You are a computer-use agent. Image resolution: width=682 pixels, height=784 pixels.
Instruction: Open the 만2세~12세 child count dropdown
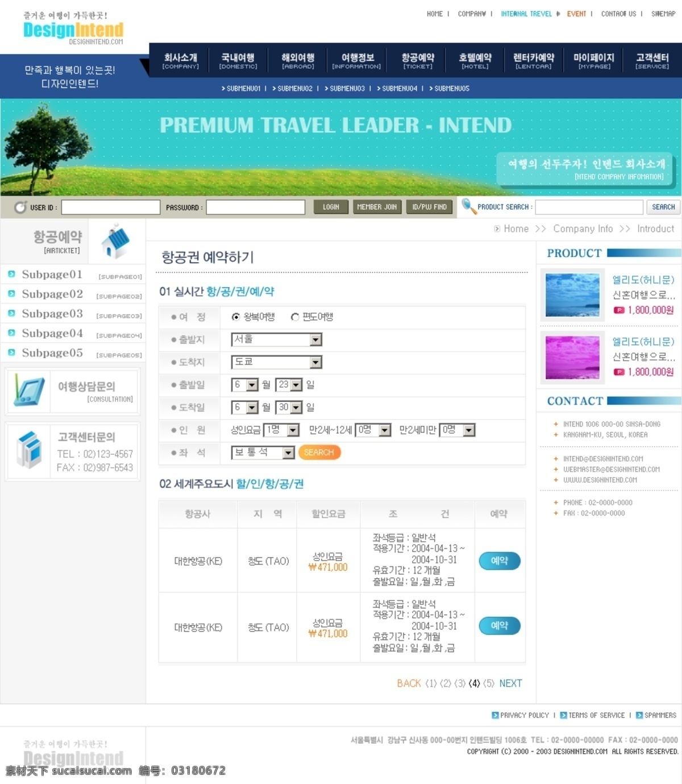pyautogui.click(x=373, y=430)
